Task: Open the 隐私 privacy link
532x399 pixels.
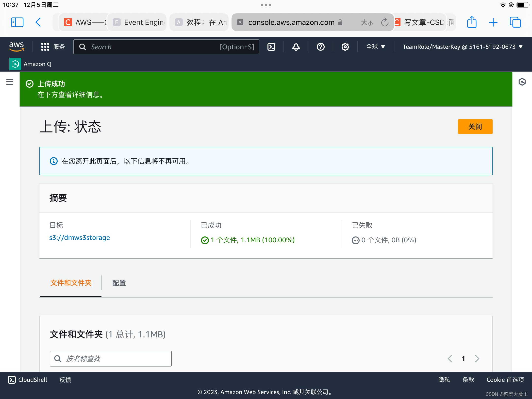Action: [x=444, y=380]
